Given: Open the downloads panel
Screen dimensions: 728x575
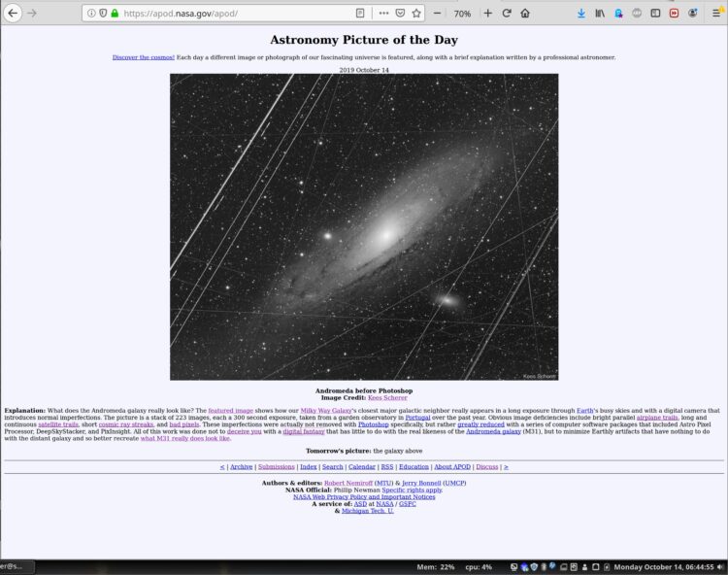Looking at the screenshot, I should tap(580, 14).
